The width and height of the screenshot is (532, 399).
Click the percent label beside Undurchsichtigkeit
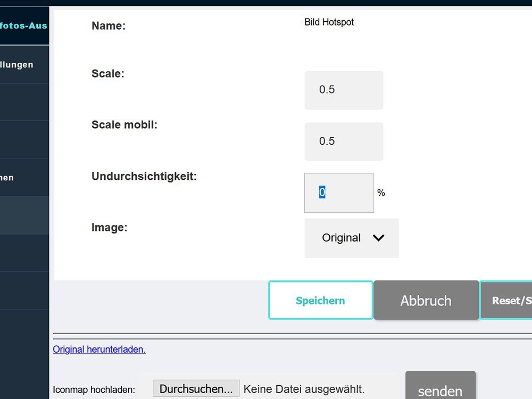[x=381, y=194]
